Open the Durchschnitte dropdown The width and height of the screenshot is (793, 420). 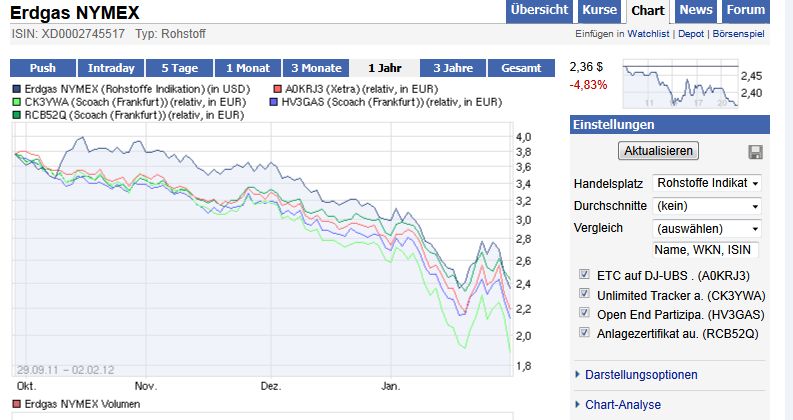tap(707, 206)
